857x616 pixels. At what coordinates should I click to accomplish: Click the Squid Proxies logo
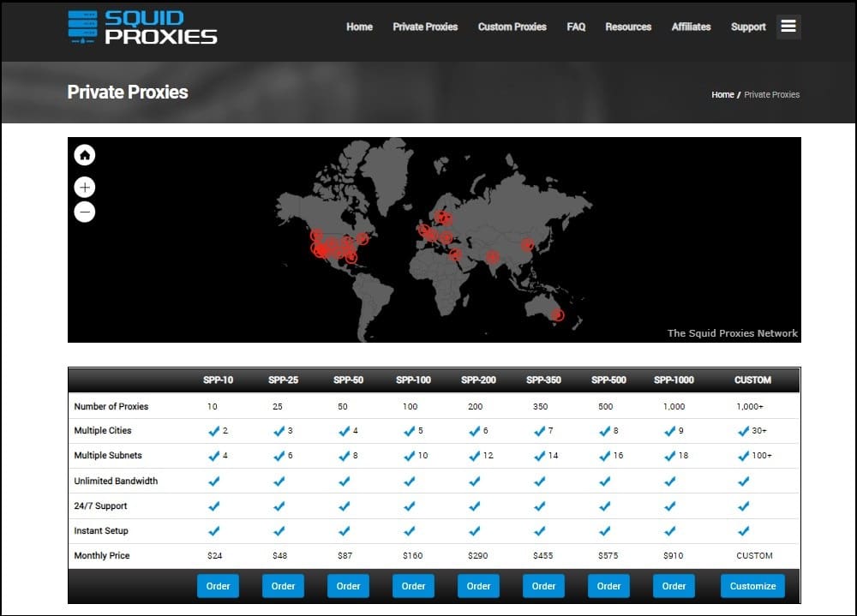pyautogui.click(x=142, y=27)
